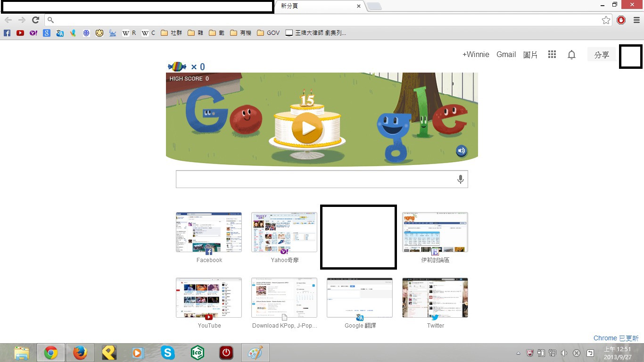Open the smiley face bookmark icon
Viewport: 644px width, 362px height.
(x=99, y=33)
